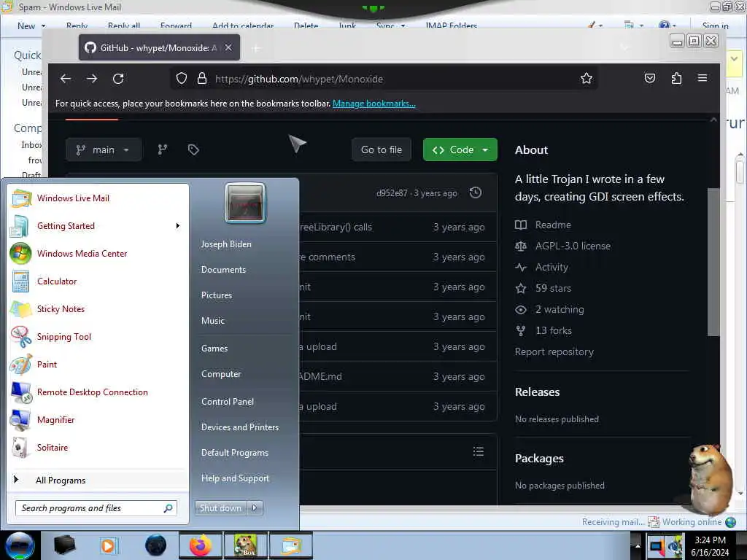View repository tags icon
This screenshot has height=560, width=747.
click(193, 149)
